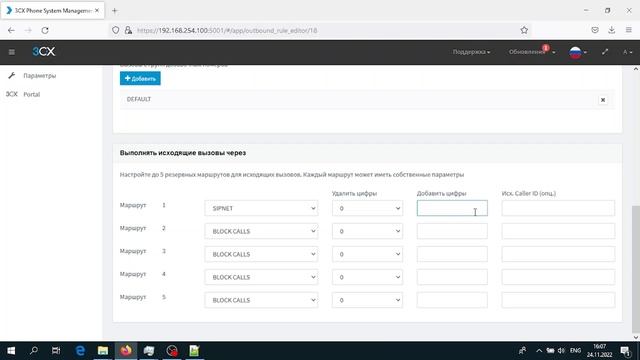Open Удалить цифры dropdown for Маршрут 4
This screenshot has width=640, height=360.
pyautogui.click(x=367, y=277)
